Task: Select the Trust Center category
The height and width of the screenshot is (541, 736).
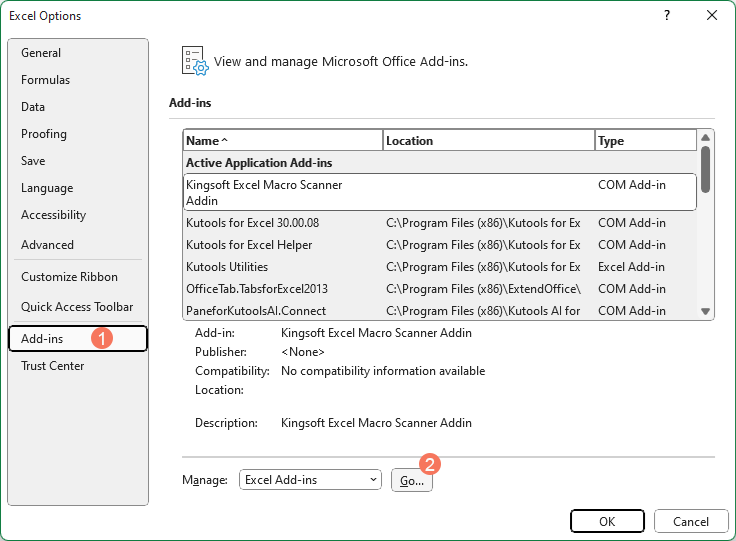Action: tap(52, 366)
